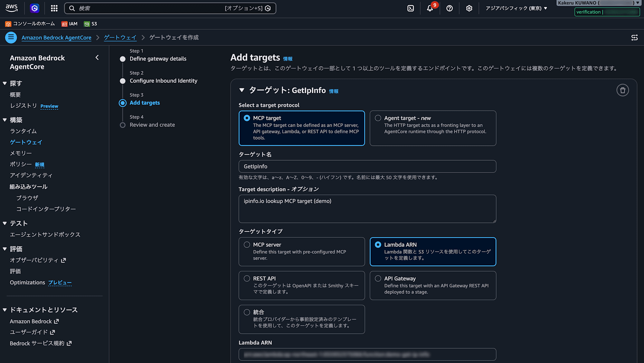Select the MCP target protocol
644x363 pixels.
click(x=302, y=128)
